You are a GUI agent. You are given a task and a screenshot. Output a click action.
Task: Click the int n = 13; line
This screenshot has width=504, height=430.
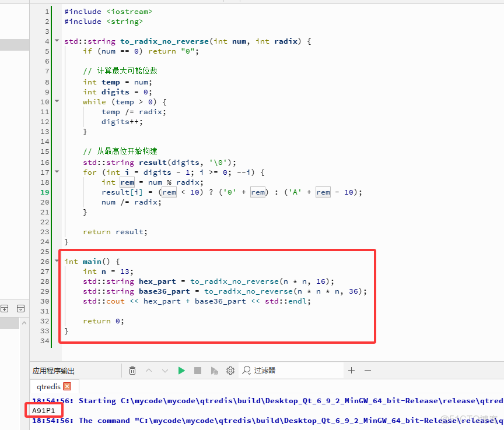(x=108, y=272)
